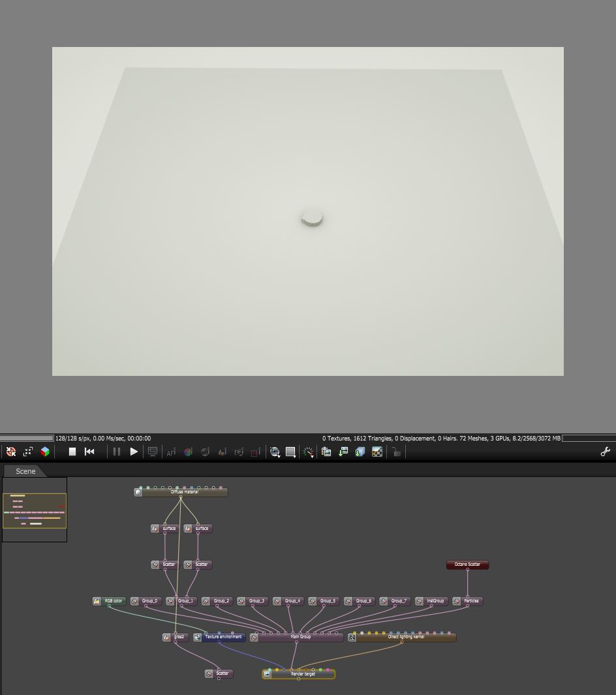Click the '1612 Triangles' statistics text

point(372,439)
